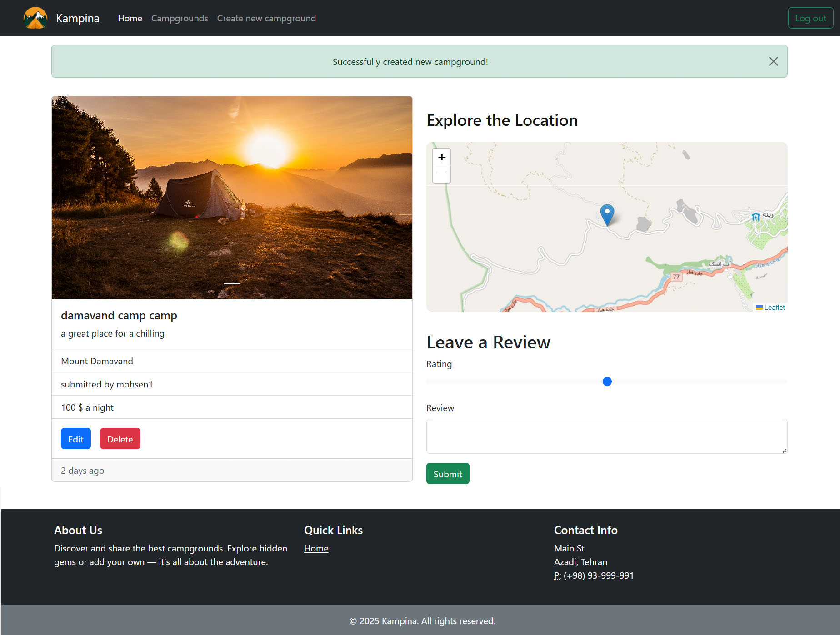Open the Home navigation item
Image resolution: width=840 pixels, height=635 pixels.
pos(130,18)
